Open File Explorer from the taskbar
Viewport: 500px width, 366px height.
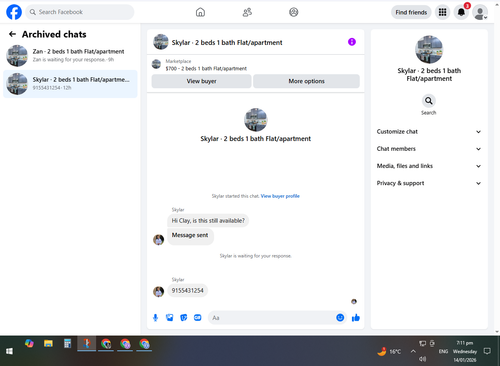(48, 343)
